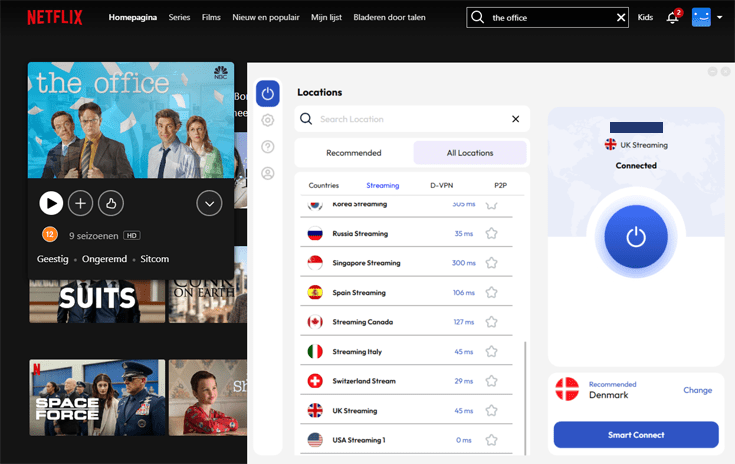Expand the Netflix profile dropdown arrow
Screen dimensions: 735x464
click(x=720, y=17)
